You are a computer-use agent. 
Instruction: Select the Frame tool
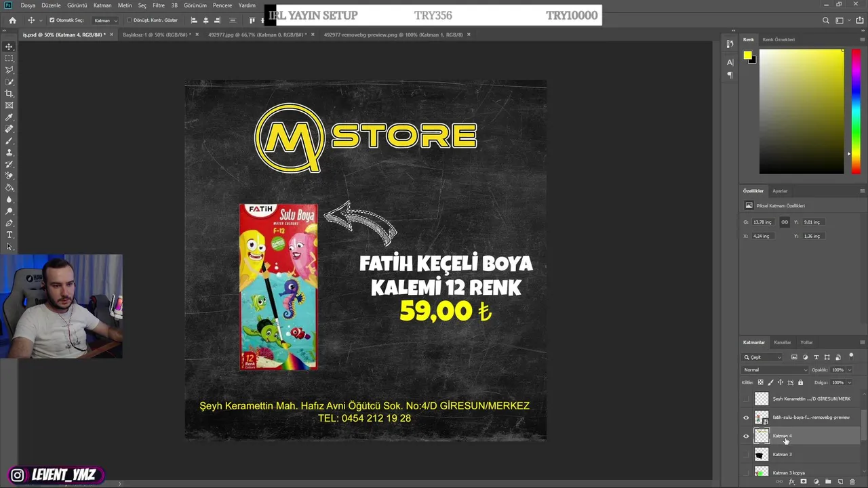(x=9, y=105)
